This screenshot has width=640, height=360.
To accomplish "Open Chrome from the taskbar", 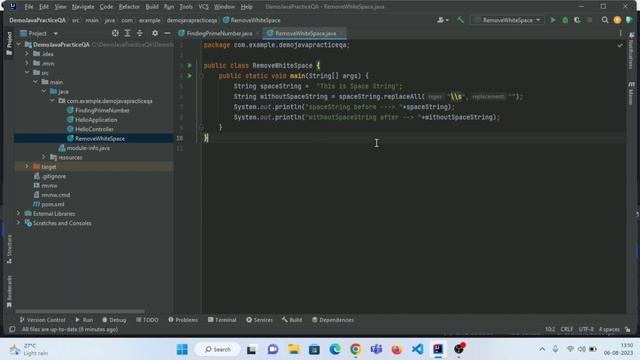I will click(356, 349).
